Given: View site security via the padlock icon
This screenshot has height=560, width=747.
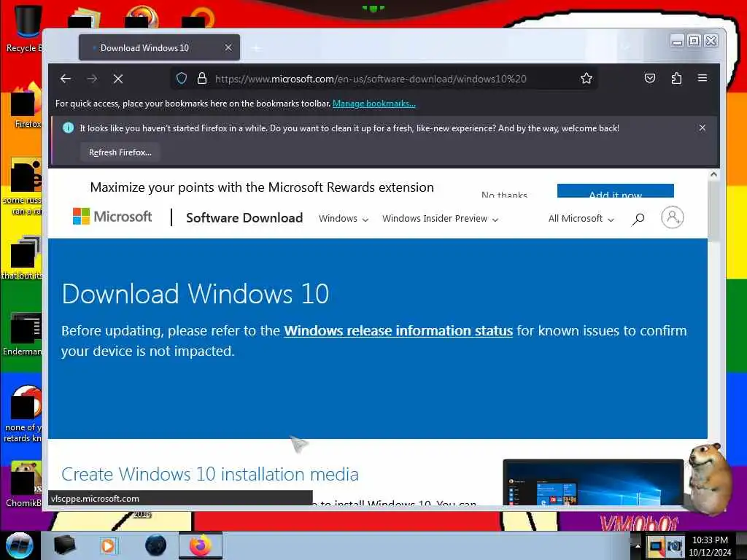Looking at the screenshot, I should (x=202, y=79).
